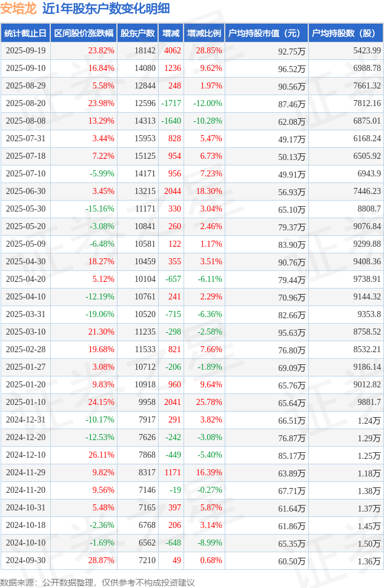Select the 2024-12-31 date cell

tap(25, 420)
